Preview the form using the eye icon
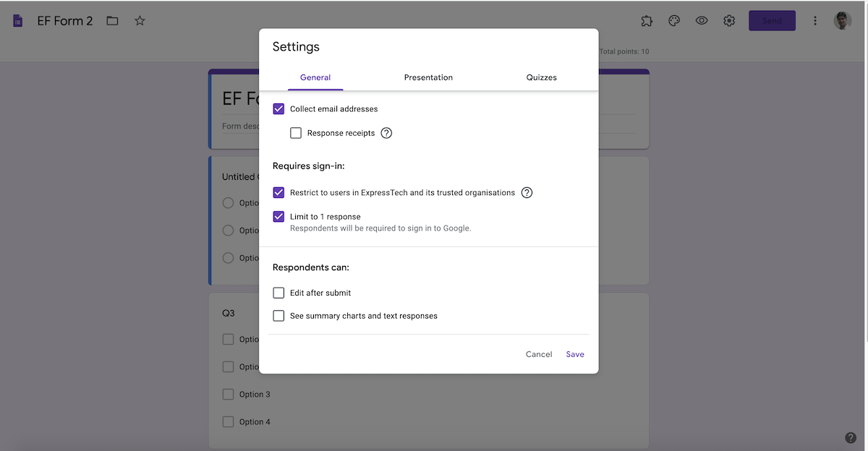 701,20
